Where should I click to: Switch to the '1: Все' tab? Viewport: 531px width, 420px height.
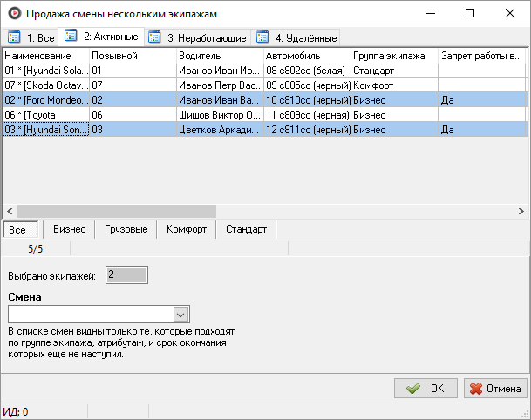click(30, 37)
